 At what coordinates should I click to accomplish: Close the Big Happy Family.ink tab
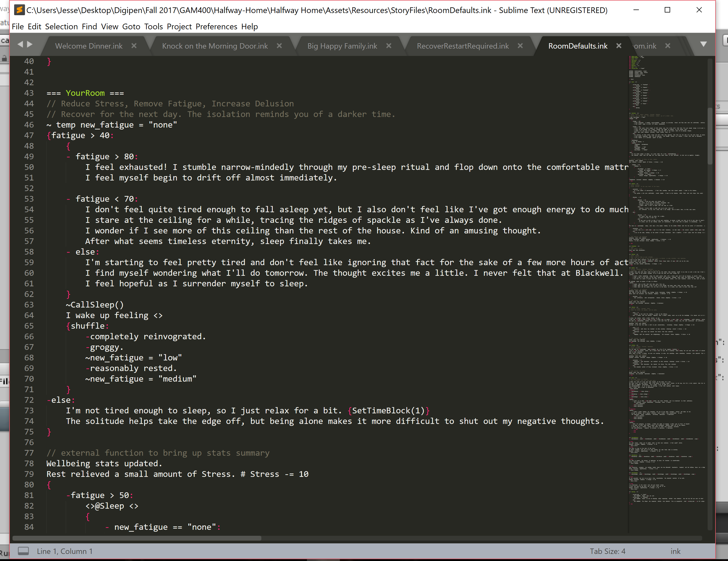click(389, 46)
